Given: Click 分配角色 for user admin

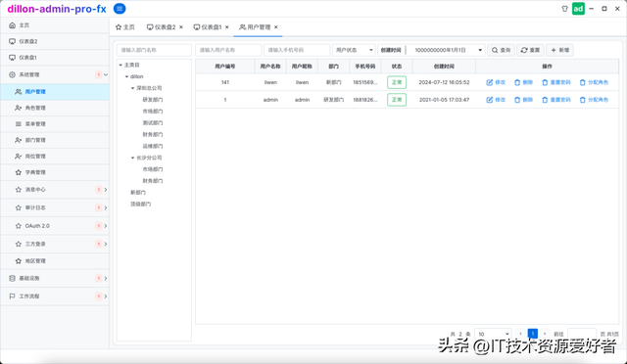Looking at the screenshot, I should (x=594, y=100).
